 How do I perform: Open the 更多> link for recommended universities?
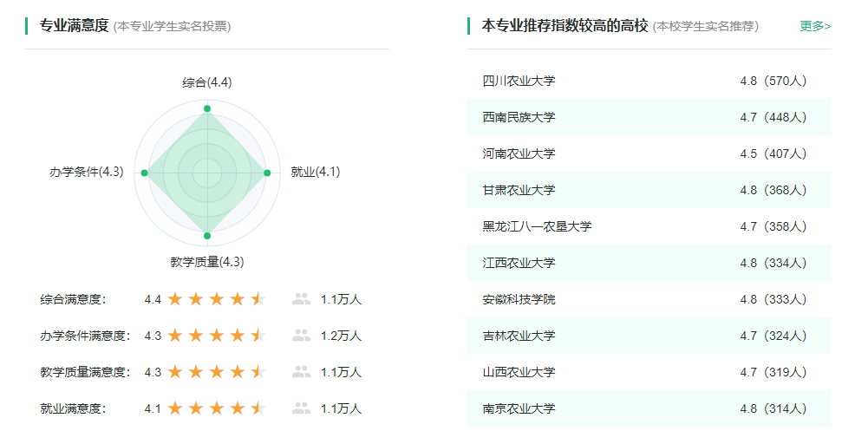[x=815, y=26]
